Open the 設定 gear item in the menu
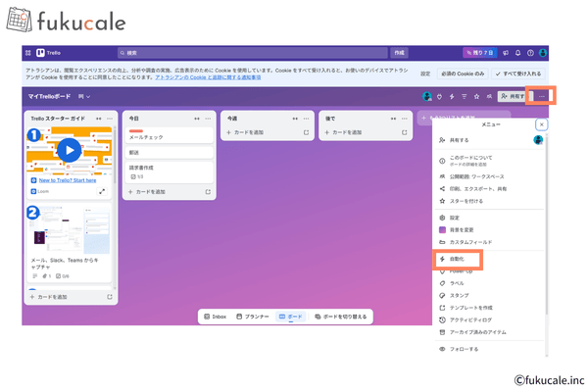The width and height of the screenshot is (588, 392). [454, 218]
